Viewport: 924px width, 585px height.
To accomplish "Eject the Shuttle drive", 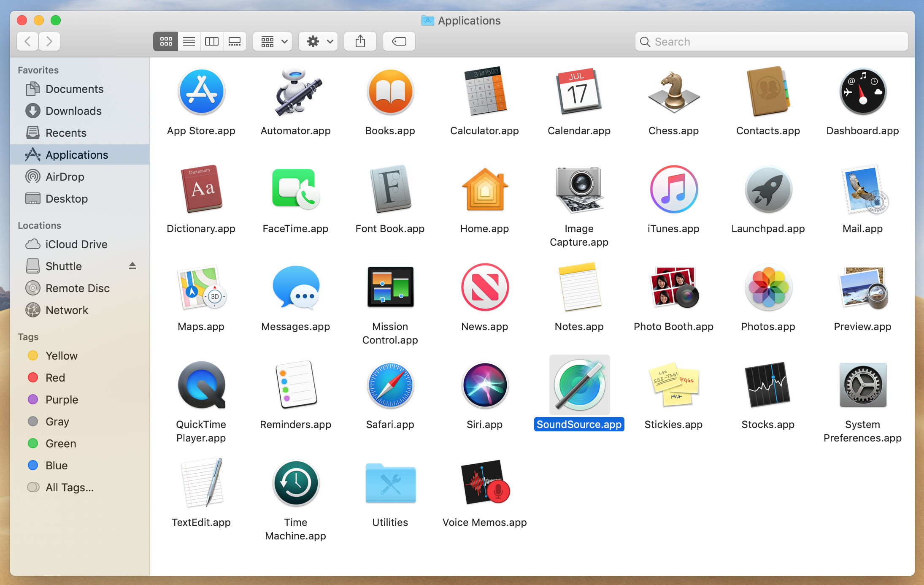I will pyautogui.click(x=132, y=266).
